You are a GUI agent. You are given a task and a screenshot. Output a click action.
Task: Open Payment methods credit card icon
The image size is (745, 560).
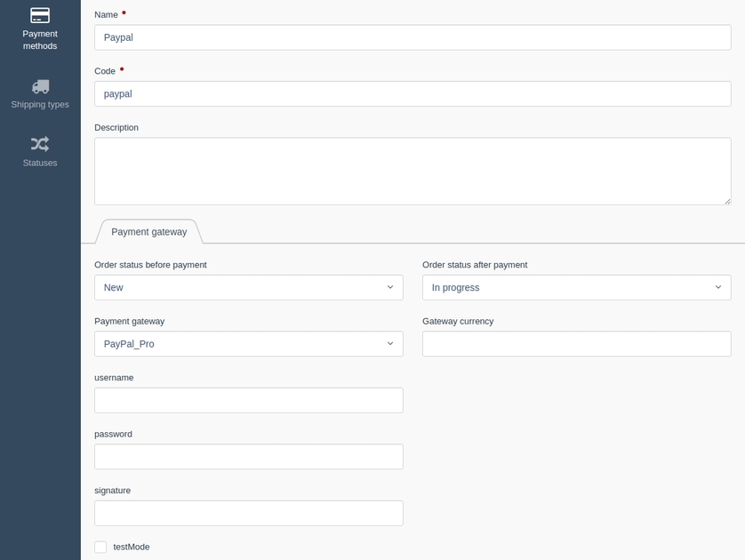click(x=40, y=15)
